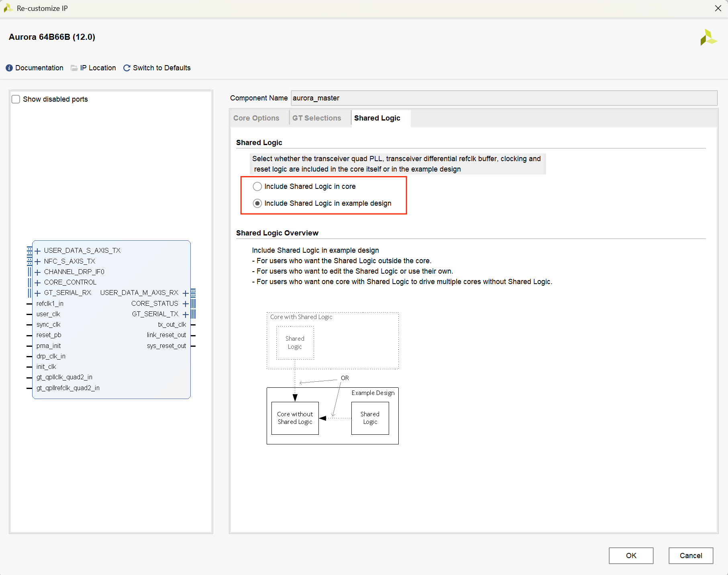
Task: Click the Vivado icon in title bar
Action: [x=8, y=8]
